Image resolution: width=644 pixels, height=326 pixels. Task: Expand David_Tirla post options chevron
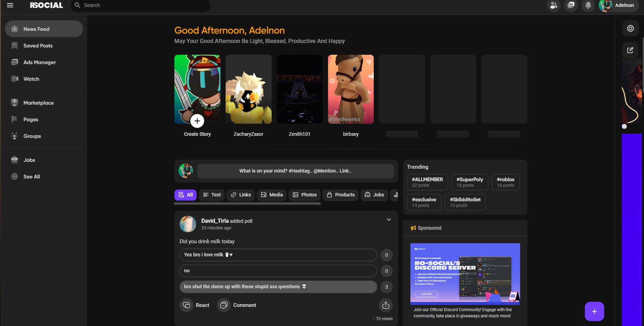389,220
